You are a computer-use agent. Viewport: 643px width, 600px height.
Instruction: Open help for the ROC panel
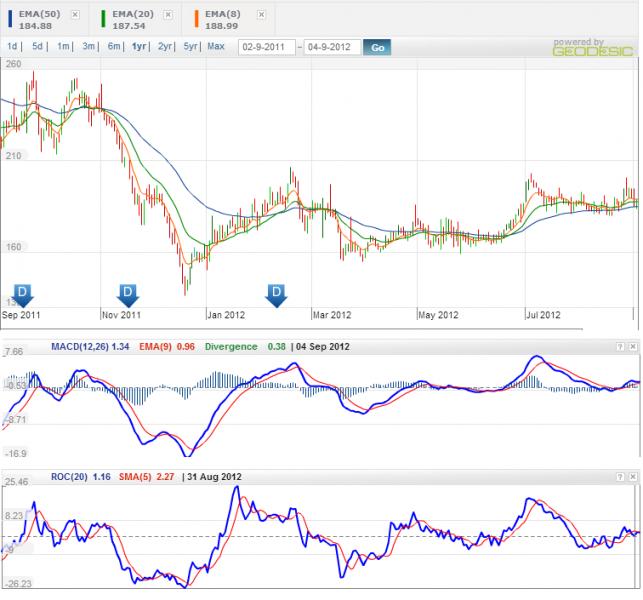620,477
